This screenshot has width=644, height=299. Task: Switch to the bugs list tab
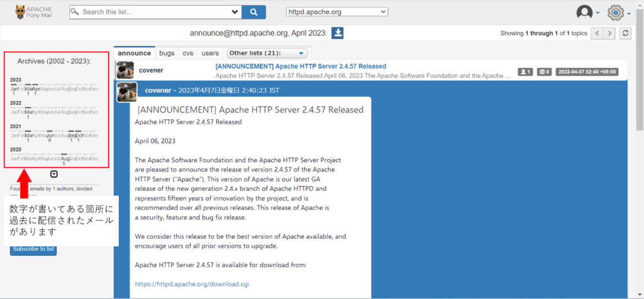167,53
